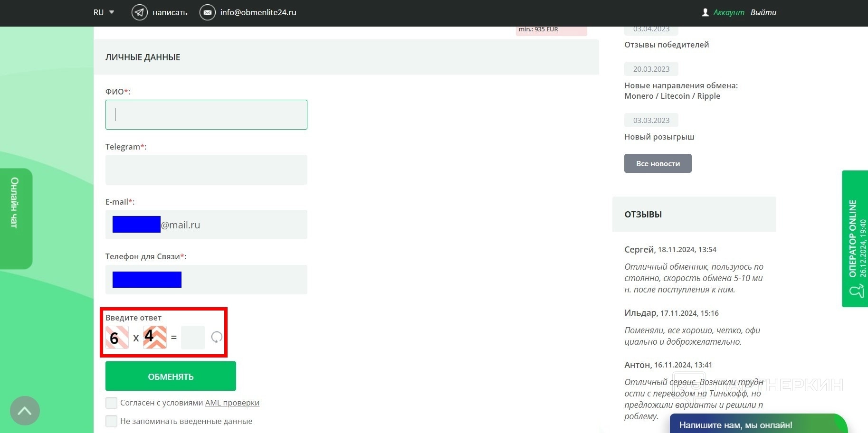Open the 'Онлайн чат' side tab
The width and height of the screenshot is (868, 433).
[x=16, y=218]
